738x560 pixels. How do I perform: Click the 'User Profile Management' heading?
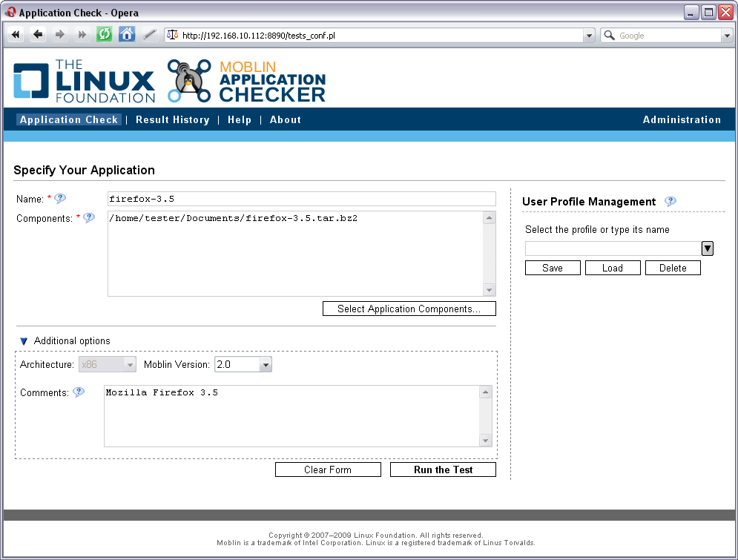tap(589, 202)
